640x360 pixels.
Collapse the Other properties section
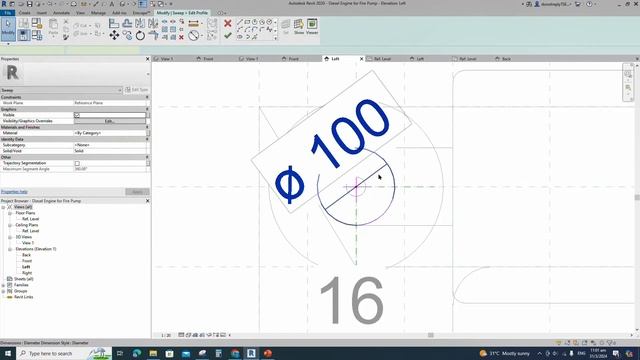tap(147, 157)
